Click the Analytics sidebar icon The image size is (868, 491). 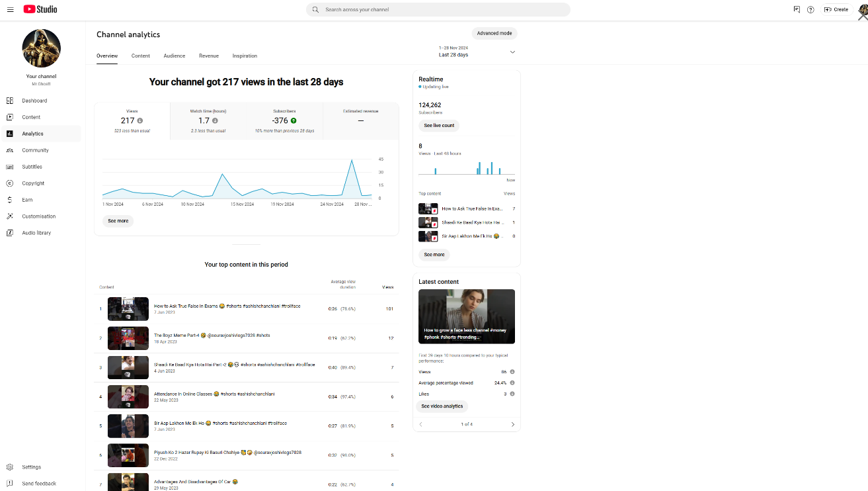pos(9,134)
